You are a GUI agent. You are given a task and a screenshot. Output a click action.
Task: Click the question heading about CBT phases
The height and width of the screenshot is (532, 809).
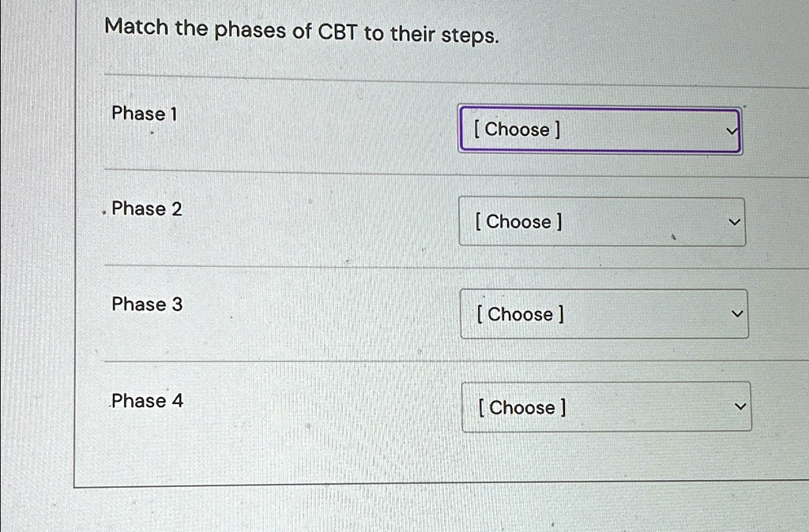click(303, 29)
